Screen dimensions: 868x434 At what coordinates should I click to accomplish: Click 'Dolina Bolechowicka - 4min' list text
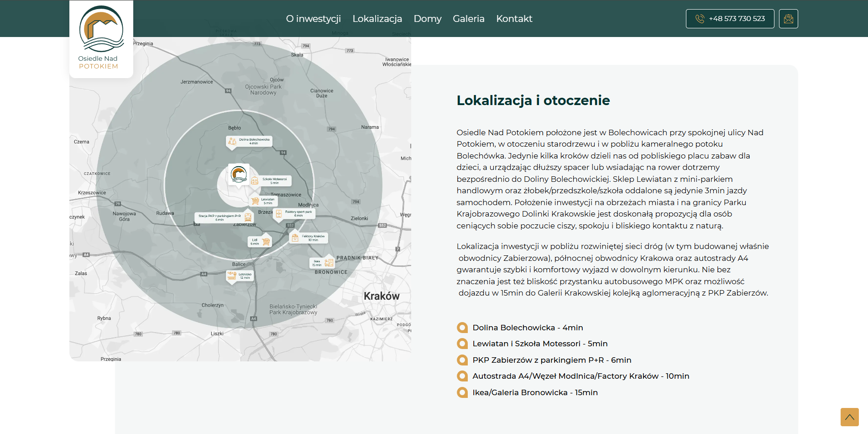[528, 328]
